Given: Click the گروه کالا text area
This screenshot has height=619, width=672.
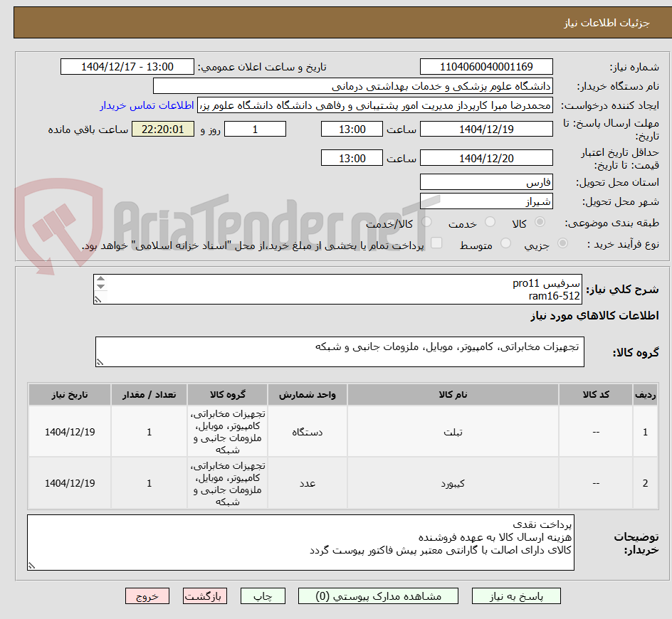Looking at the screenshot, I should (x=340, y=351).
